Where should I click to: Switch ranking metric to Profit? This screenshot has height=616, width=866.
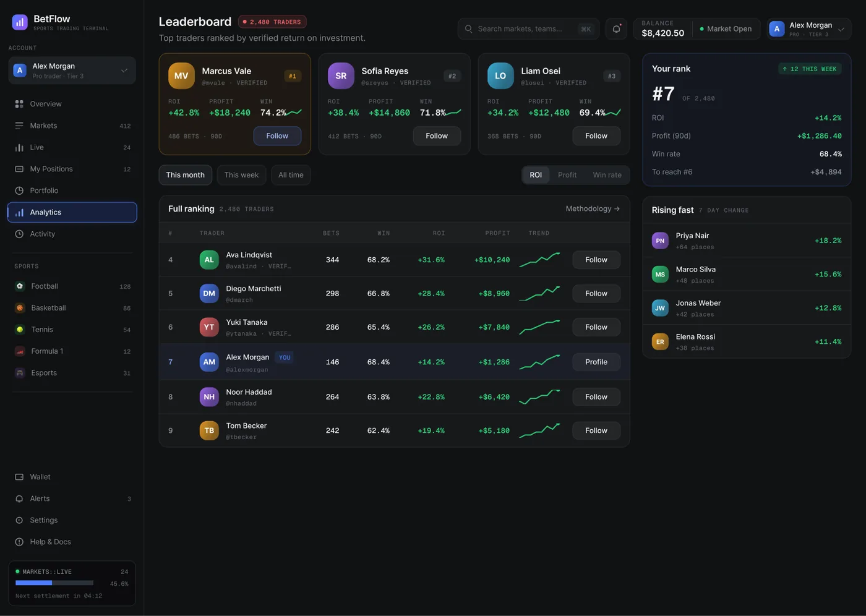(567, 175)
